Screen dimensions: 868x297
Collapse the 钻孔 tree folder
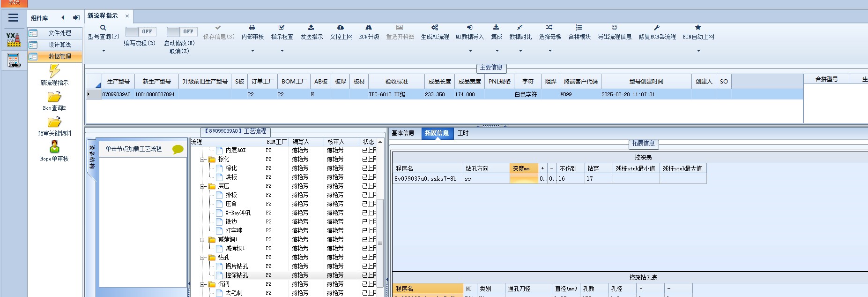[x=203, y=258]
